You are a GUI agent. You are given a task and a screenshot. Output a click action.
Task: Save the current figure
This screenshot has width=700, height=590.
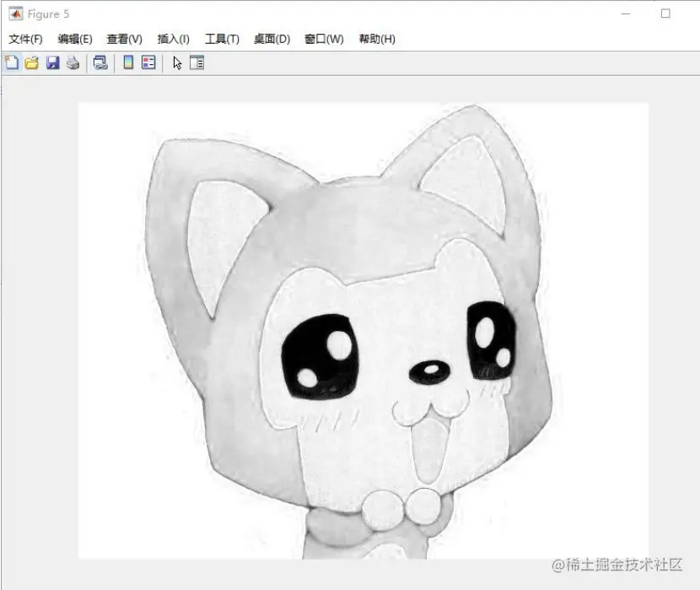tap(53, 62)
